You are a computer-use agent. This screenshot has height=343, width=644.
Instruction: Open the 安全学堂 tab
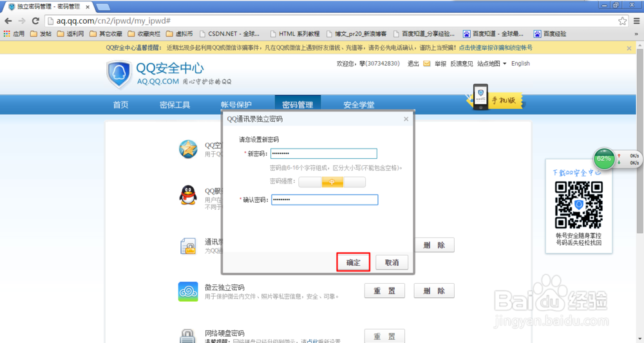(359, 105)
